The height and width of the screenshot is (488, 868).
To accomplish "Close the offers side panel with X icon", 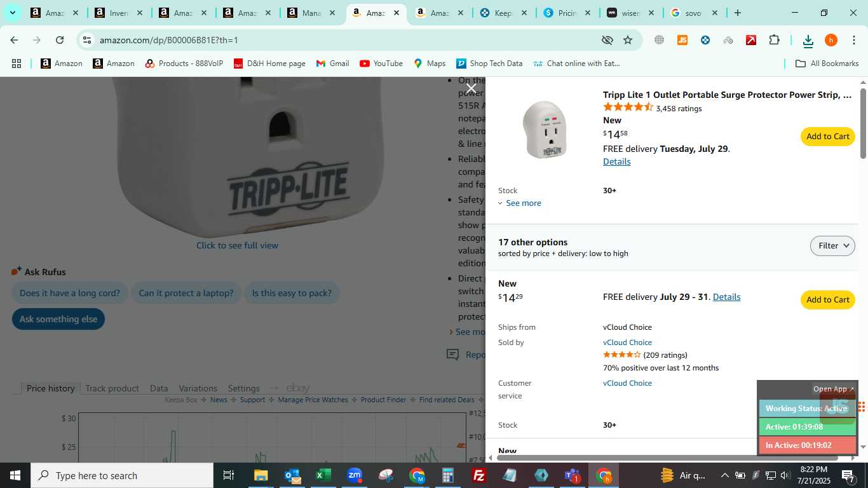I will pos(471,88).
